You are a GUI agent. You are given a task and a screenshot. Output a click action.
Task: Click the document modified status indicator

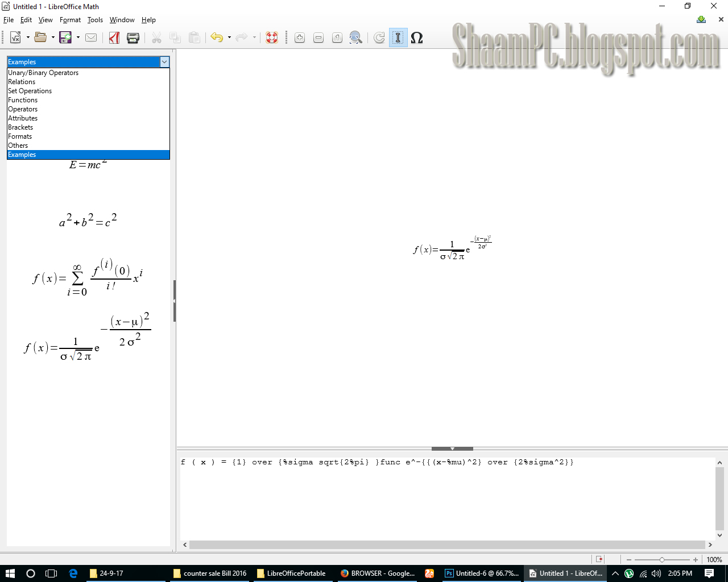(x=599, y=559)
